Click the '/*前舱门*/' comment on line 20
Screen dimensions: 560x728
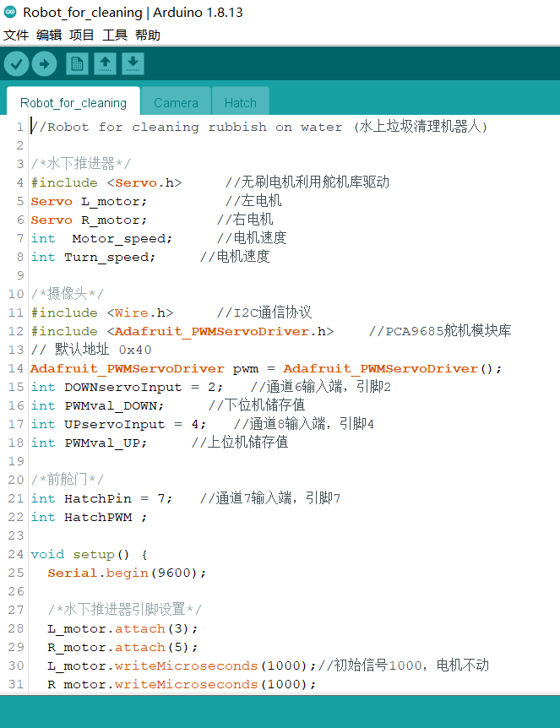[x=68, y=479]
